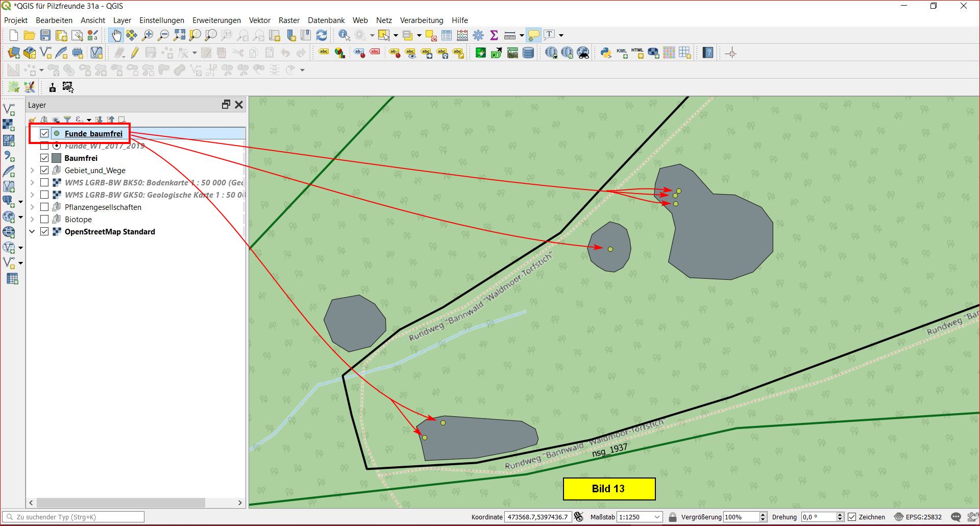Select the Pan Map hand tool

coord(116,35)
